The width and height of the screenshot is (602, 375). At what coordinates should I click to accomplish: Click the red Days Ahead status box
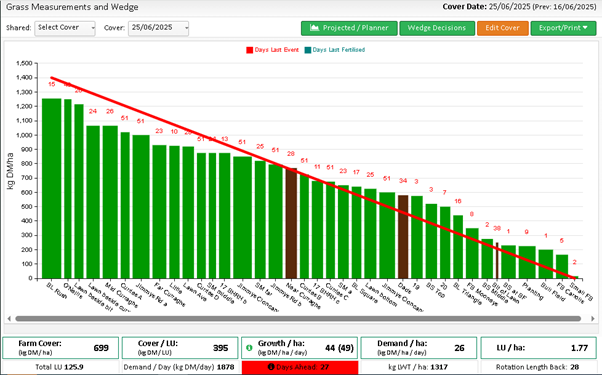(x=300, y=367)
